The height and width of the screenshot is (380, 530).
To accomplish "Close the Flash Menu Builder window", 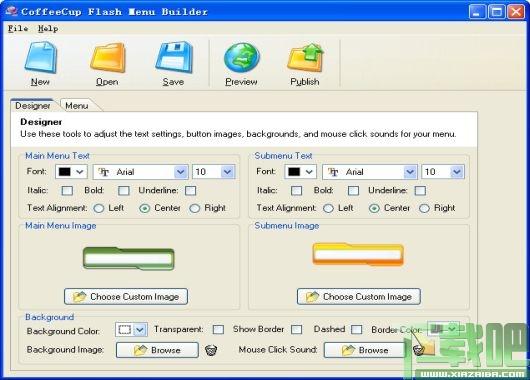I will [x=516, y=12].
